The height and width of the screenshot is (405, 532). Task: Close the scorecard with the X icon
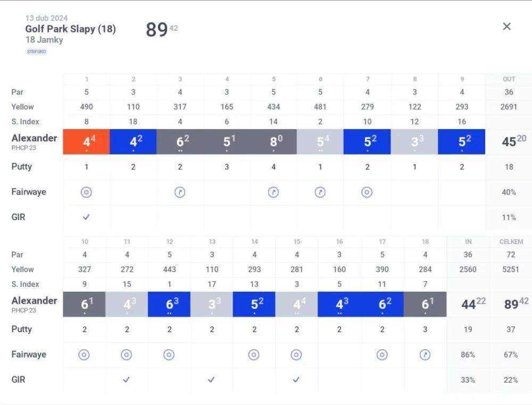[506, 27]
